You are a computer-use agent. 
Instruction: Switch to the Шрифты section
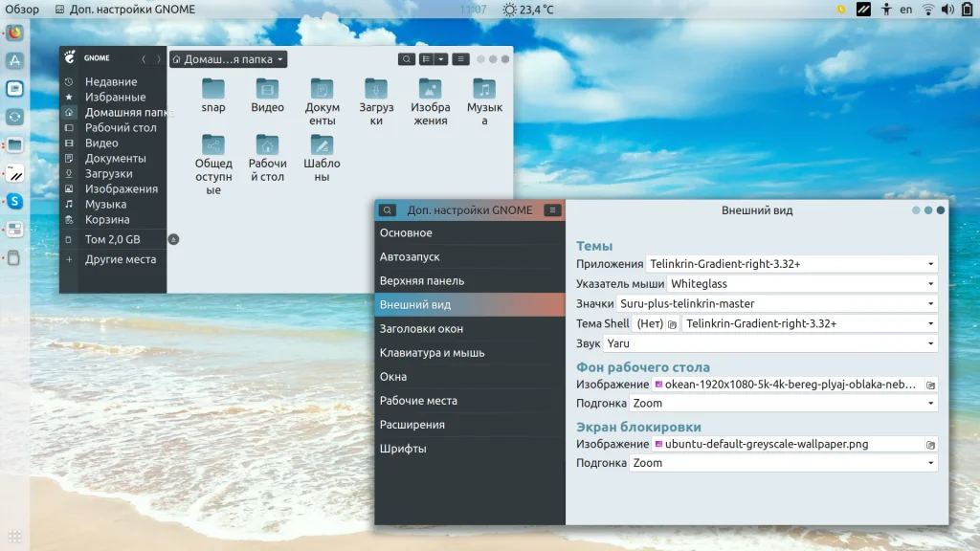[x=403, y=449]
